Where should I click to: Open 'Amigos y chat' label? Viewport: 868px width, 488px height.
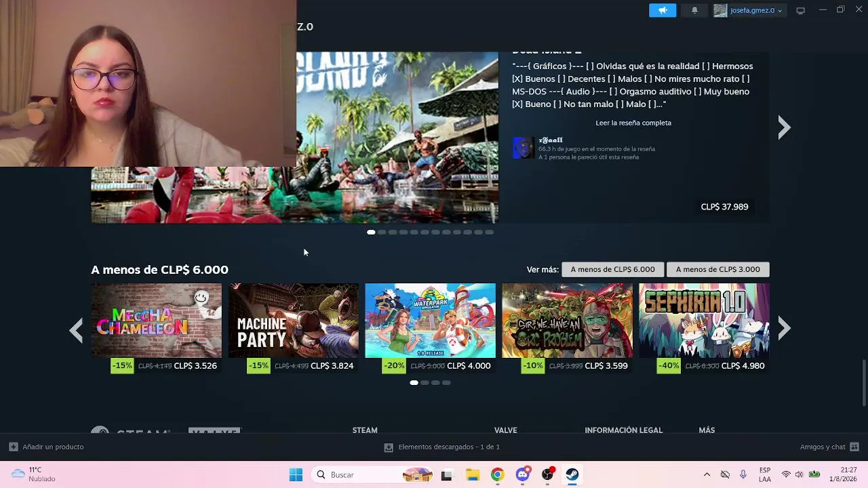pyautogui.click(x=823, y=447)
